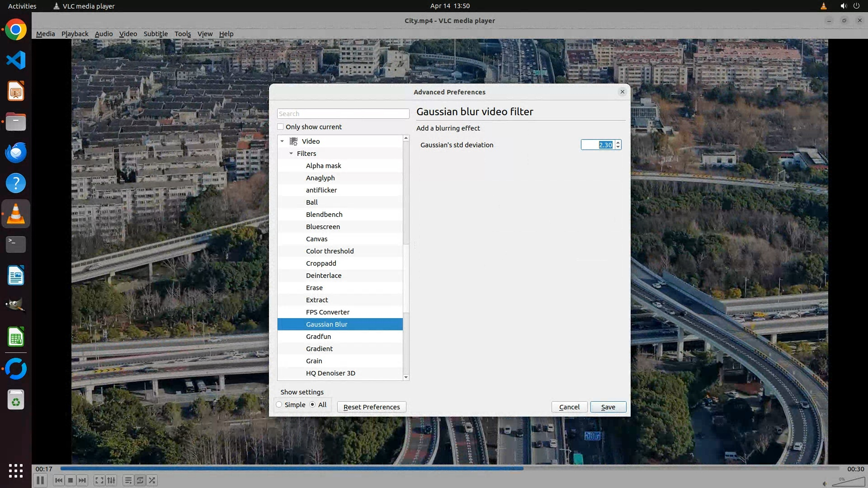Click the stop playback button

71,480
